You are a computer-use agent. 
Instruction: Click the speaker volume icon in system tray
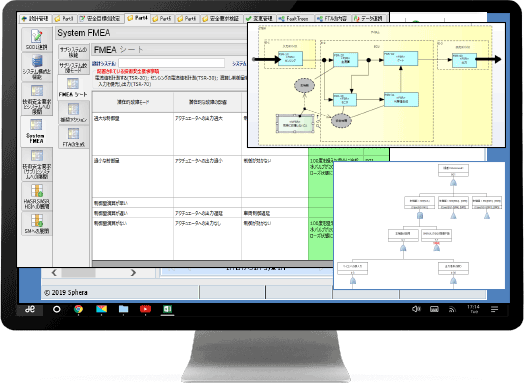(x=416, y=309)
